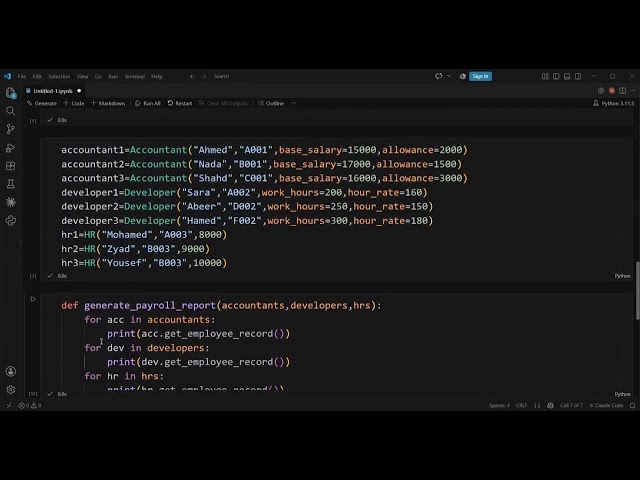This screenshot has width=640, height=480.
Task: Open Accounts in activity bar
Action: point(11,371)
